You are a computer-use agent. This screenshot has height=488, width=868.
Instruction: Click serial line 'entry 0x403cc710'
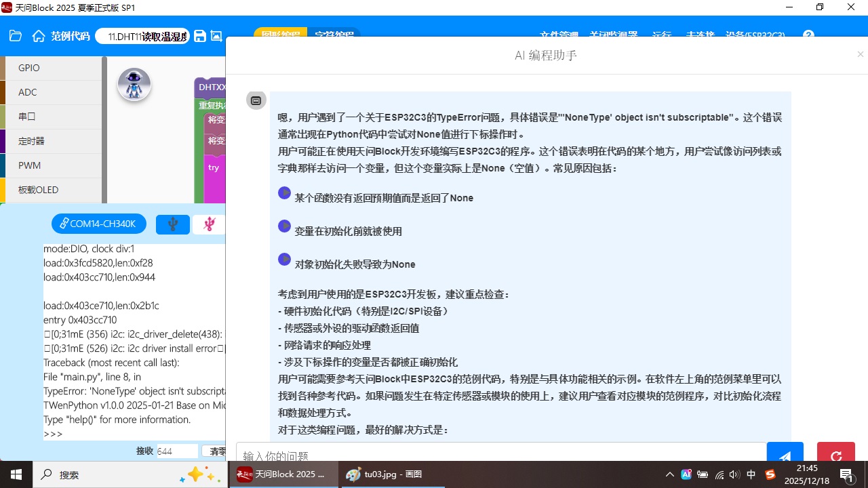[x=80, y=320]
